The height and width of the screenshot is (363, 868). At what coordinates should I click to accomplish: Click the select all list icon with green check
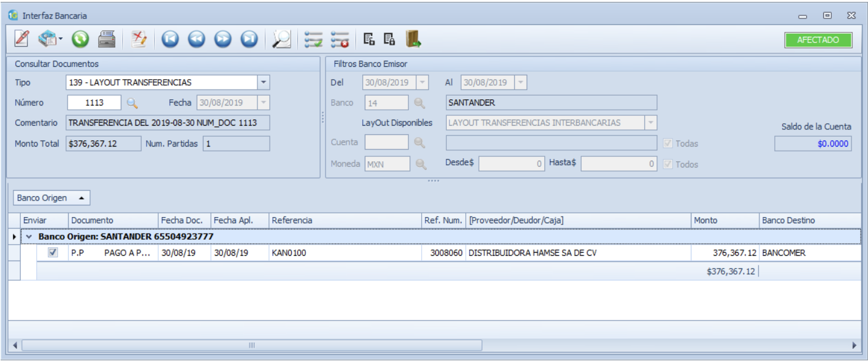click(314, 40)
